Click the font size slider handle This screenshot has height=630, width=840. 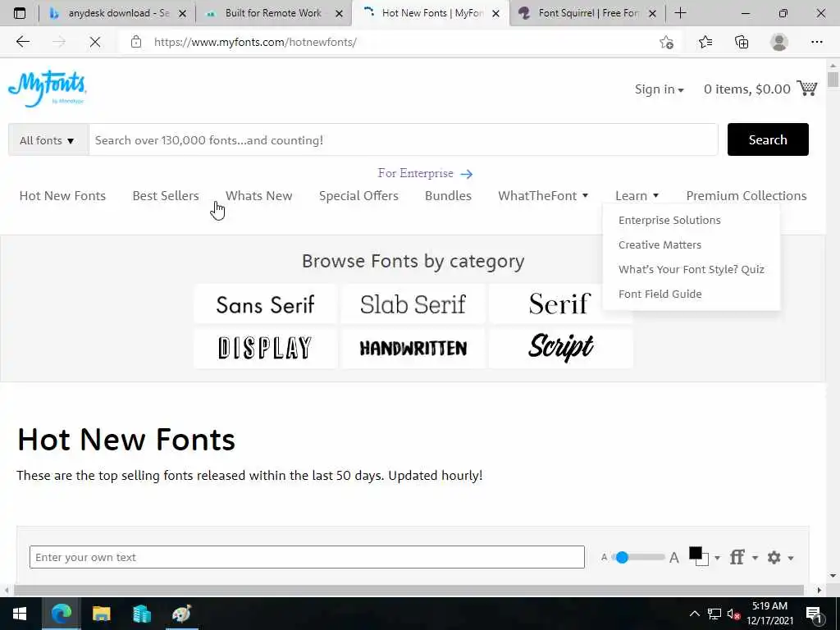point(622,557)
